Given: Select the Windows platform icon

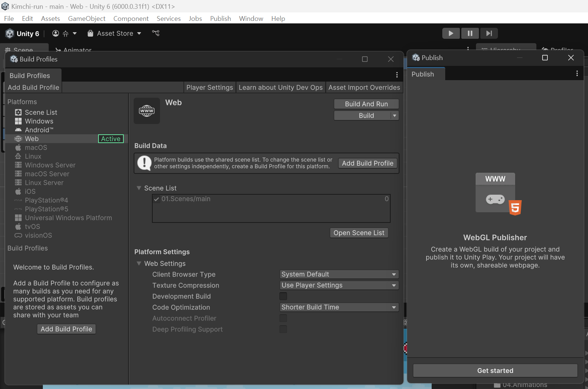Looking at the screenshot, I should click(18, 121).
